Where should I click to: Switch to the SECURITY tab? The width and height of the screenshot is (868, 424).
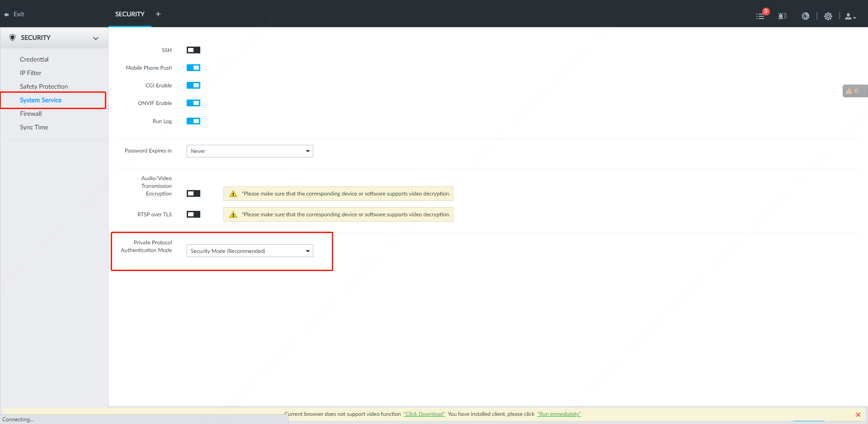(x=130, y=14)
